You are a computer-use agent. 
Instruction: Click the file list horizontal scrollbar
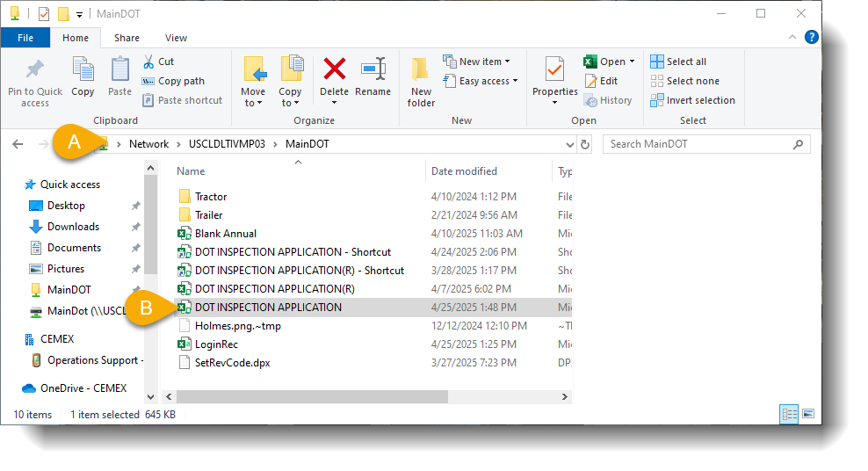(x=312, y=397)
